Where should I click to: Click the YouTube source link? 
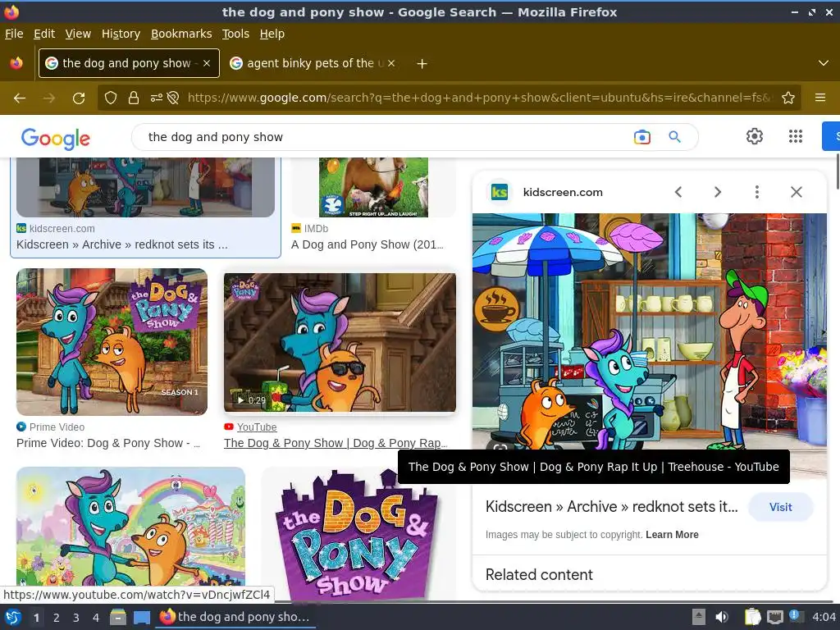coord(257,427)
